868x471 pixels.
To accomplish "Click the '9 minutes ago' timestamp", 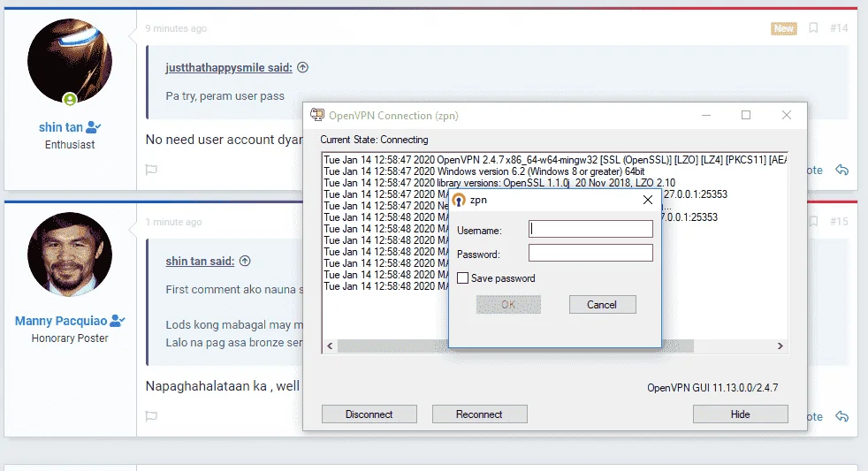I will (x=176, y=28).
